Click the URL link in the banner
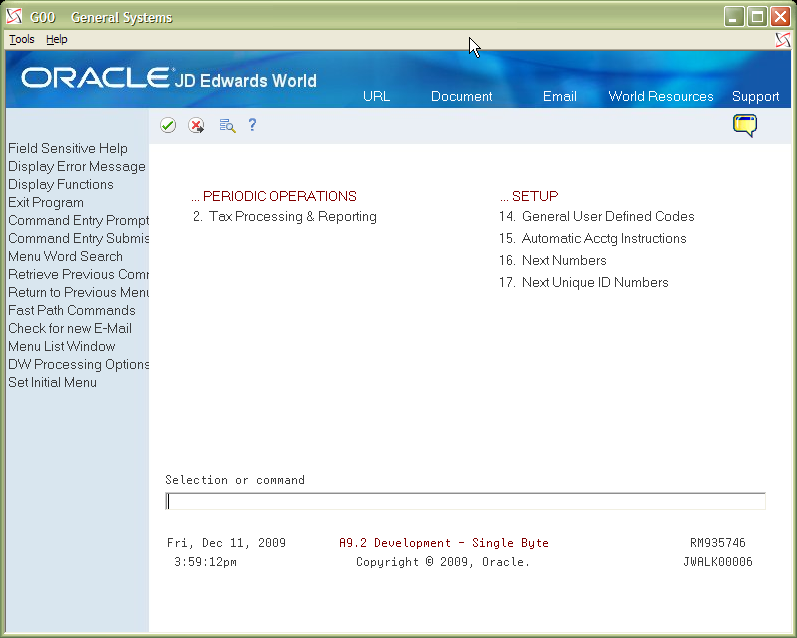Image resolution: width=797 pixels, height=638 pixels. (x=376, y=96)
